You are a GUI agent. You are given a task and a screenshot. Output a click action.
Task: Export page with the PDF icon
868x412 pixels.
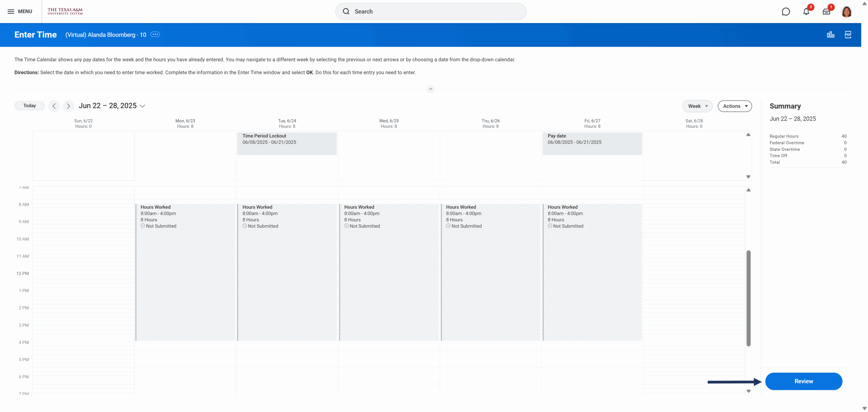[848, 35]
